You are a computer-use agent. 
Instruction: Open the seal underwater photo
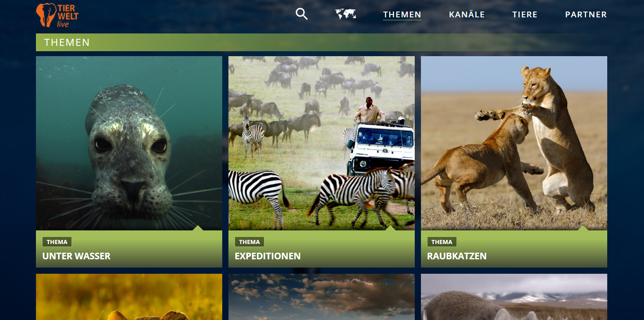(x=129, y=143)
